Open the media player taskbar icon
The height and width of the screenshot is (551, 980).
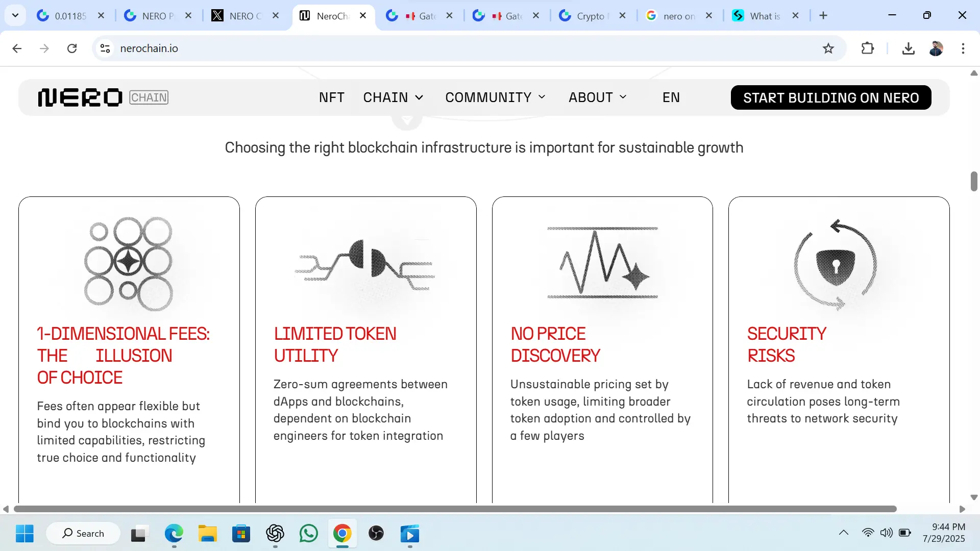pos(410,534)
